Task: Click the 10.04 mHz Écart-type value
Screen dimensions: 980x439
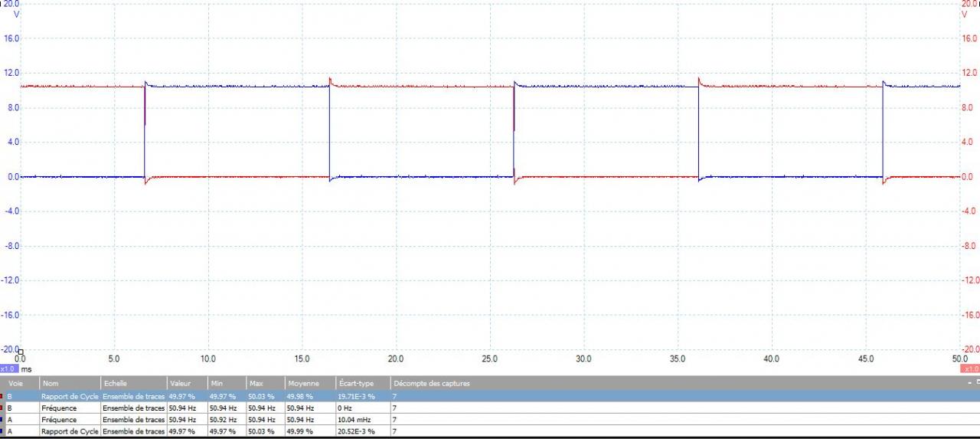Action: click(x=353, y=420)
